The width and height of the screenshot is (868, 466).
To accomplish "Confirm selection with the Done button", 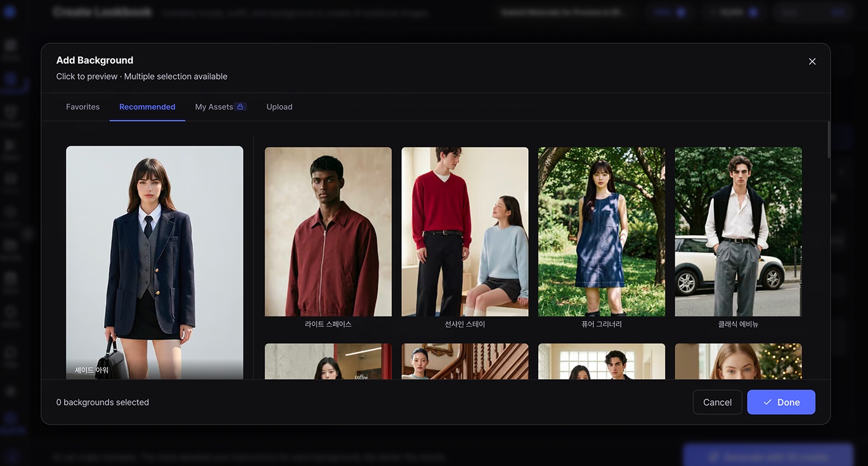I will (781, 402).
